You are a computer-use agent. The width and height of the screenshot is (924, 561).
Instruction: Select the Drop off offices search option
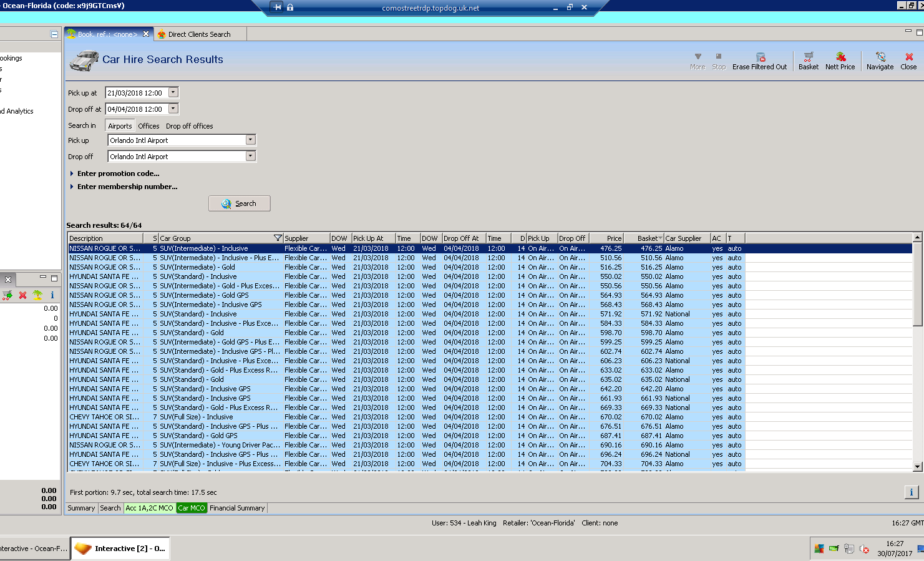[190, 126]
